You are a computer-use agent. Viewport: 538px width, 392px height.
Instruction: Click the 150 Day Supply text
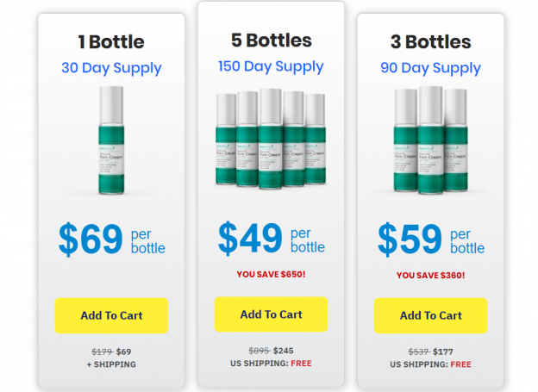[271, 67]
